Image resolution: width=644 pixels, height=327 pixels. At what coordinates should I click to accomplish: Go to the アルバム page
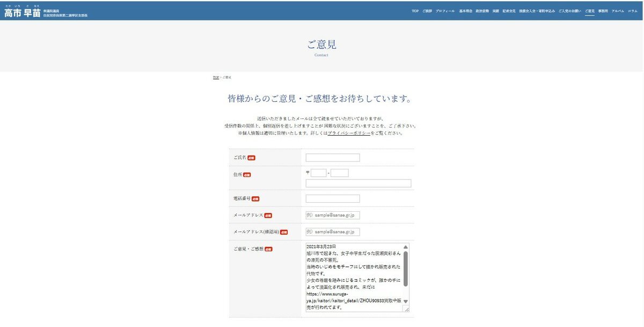pyautogui.click(x=618, y=11)
